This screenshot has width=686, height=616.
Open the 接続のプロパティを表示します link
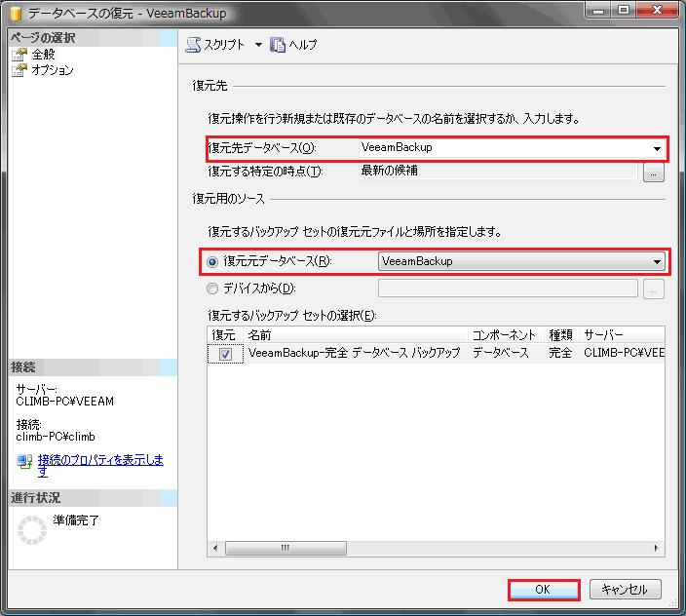pos(100,465)
